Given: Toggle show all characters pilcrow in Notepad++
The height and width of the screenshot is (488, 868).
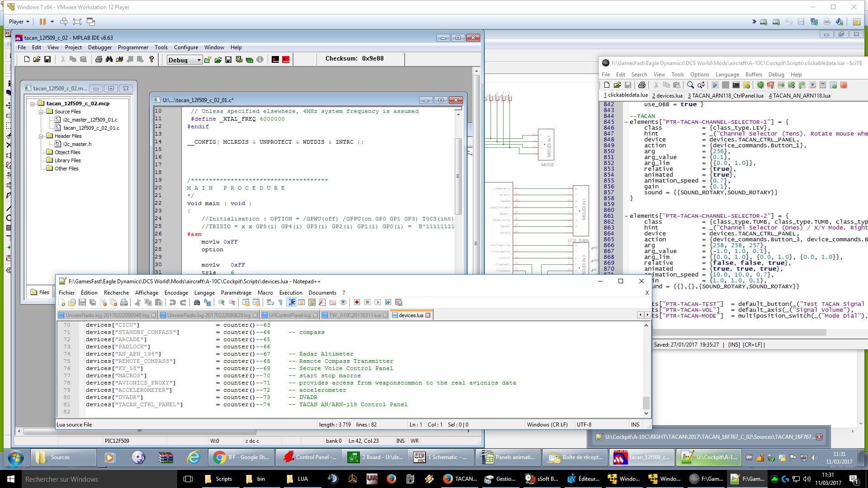Looking at the screenshot, I should tap(280, 302).
